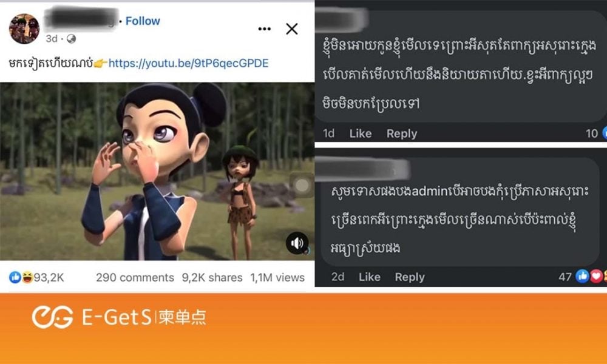The width and height of the screenshot is (607, 364).
Task: Like the first comment posted 1d ago
Action: click(x=361, y=133)
